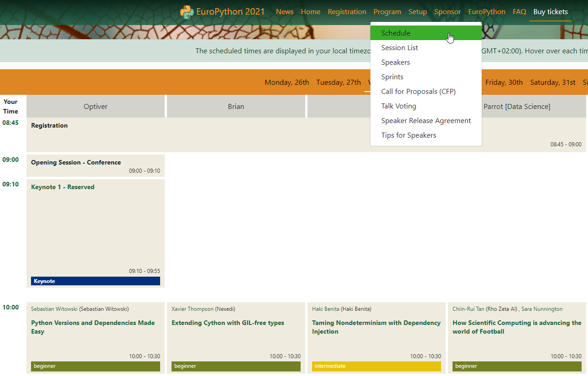Click the yellow intermediate level tag

[x=376, y=366]
